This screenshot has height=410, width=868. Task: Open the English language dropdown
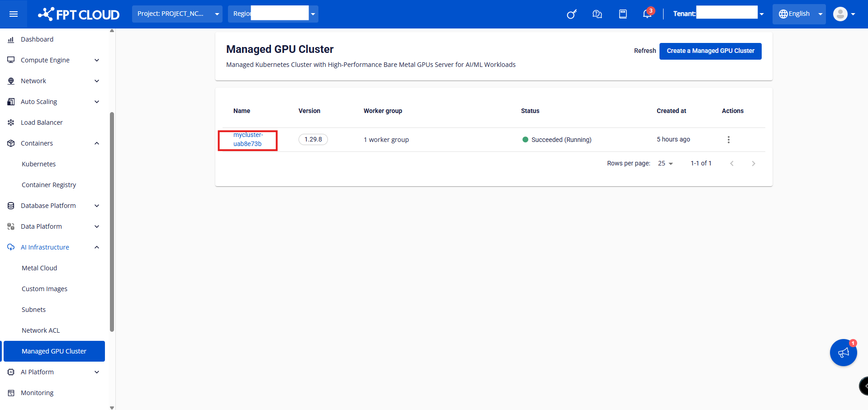click(x=799, y=14)
